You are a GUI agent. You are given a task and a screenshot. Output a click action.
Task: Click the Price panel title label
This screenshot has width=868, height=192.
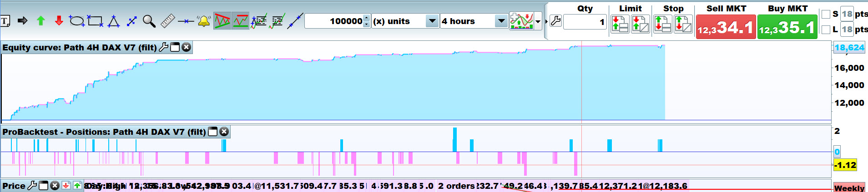coord(14,186)
